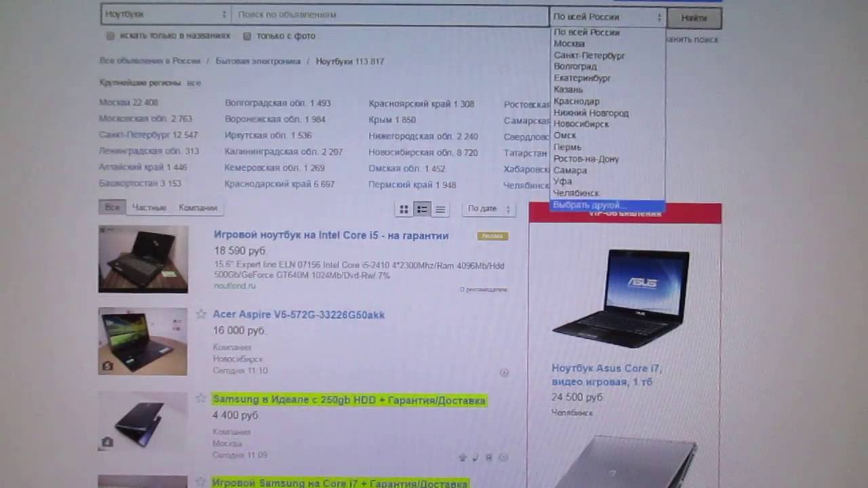868x488 pixels.
Task: Open the 'По всей России' region dropdown
Action: pyautogui.click(x=607, y=16)
